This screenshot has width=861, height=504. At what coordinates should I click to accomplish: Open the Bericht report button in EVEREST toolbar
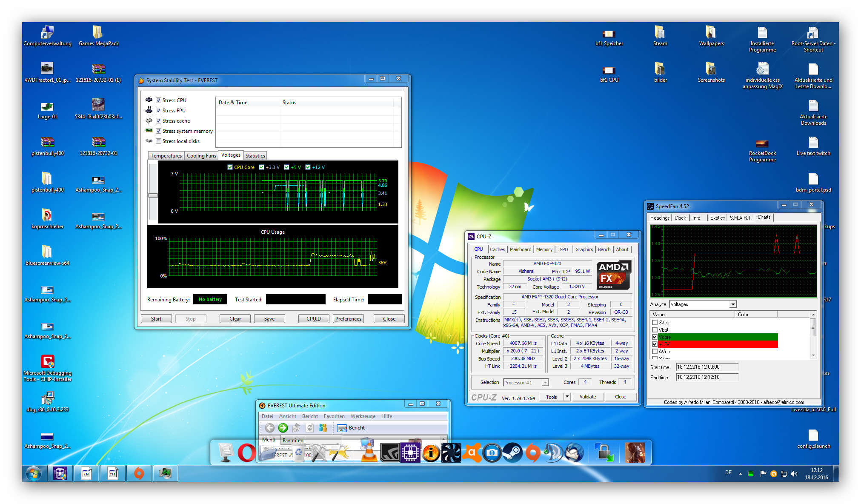tap(351, 428)
